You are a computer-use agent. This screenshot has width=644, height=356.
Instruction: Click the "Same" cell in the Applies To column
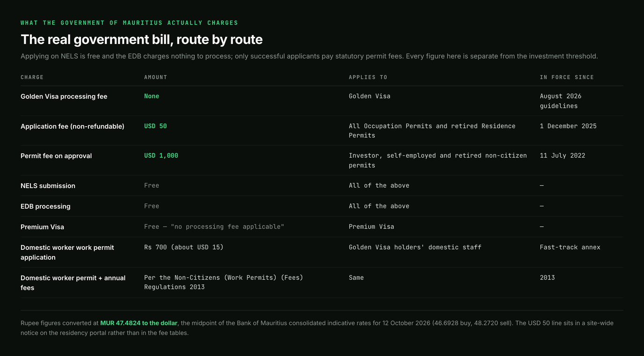356,278
